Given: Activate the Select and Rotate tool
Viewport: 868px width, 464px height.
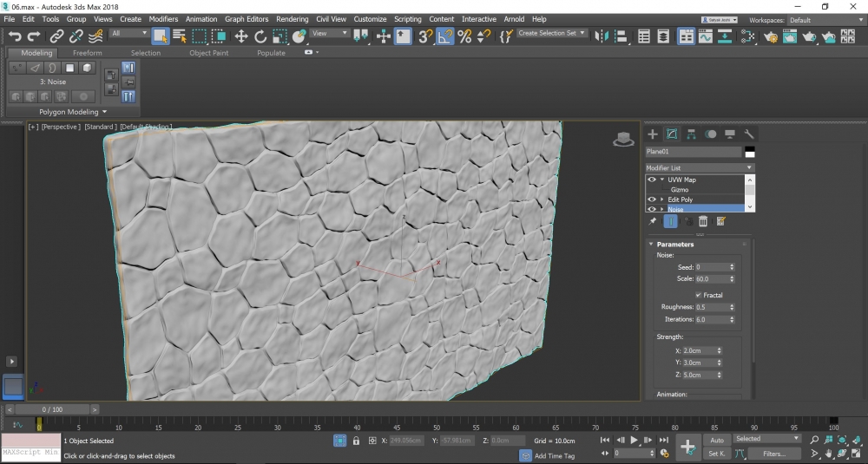Looking at the screenshot, I should click(x=260, y=36).
